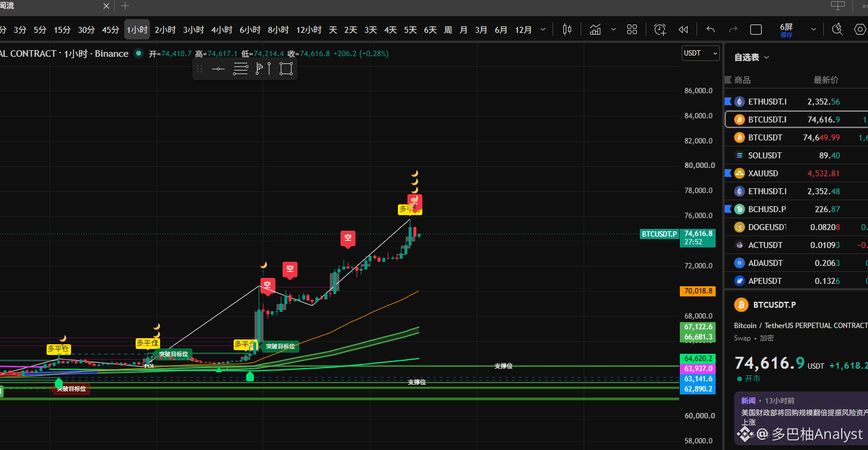The height and width of the screenshot is (450, 868).
Task: Switch to the 12小时 timeframe
Action: coord(309,29)
